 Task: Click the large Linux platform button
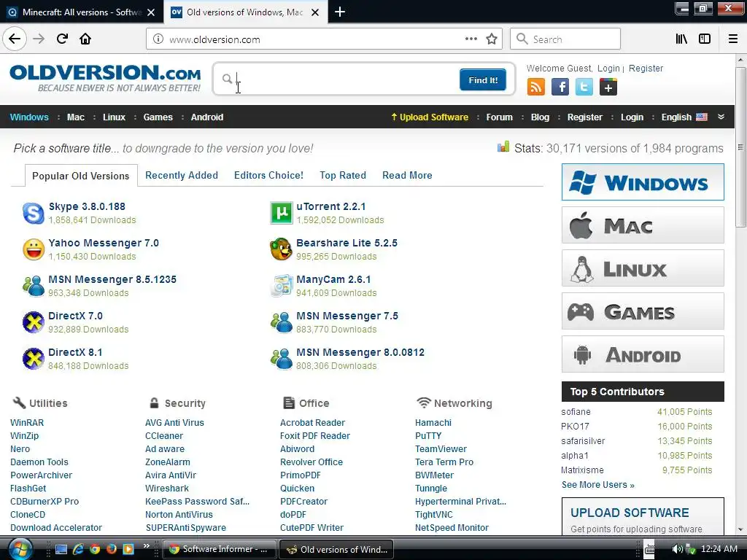[x=643, y=268]
